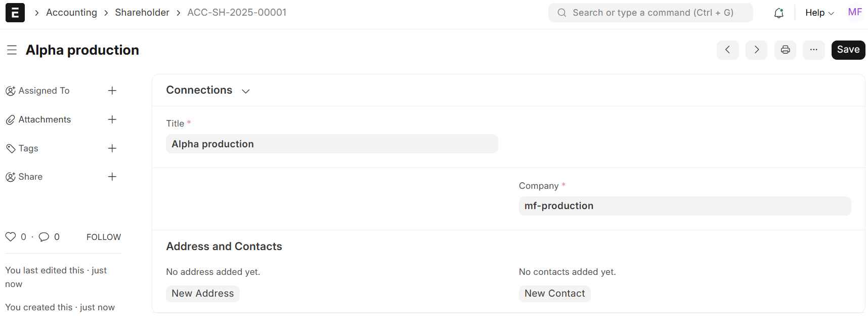The width and height of the screenshot is (868, 325).
Task: Open the three-dots more options menu
Action: coord(814,50)
